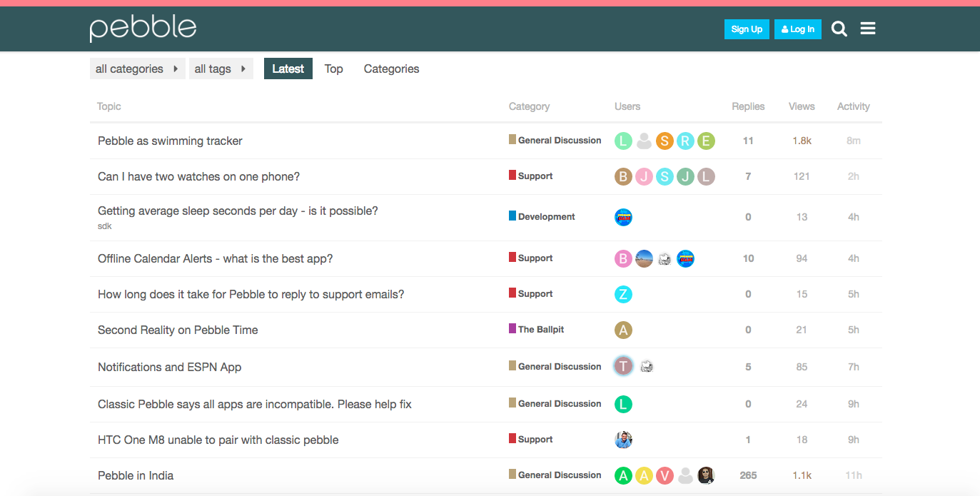Viewport: 980px width, 496px height.
Task: Click avatar V in Pebble in India row
Action: [665, 475]
